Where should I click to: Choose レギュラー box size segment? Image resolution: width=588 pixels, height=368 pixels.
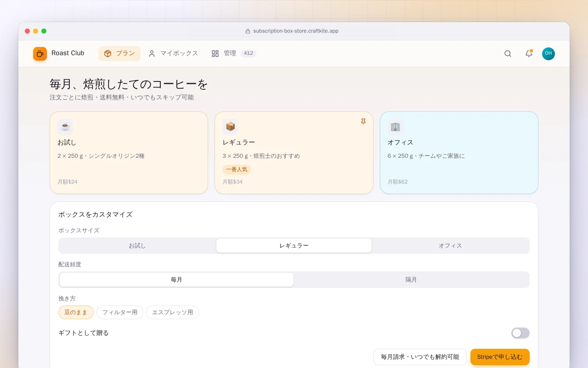pyautogui.click(x=294, y=246)
